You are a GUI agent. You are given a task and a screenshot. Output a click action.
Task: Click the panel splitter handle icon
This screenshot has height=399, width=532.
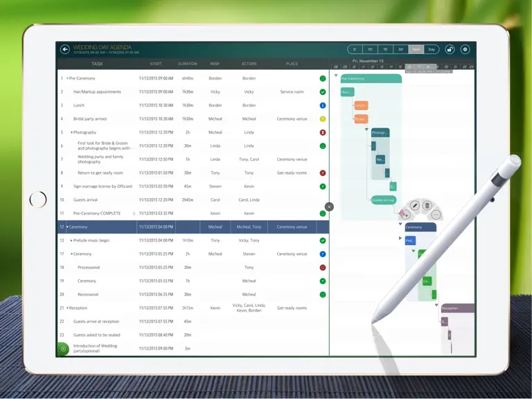pyautogui.click(x=329, y=206)
